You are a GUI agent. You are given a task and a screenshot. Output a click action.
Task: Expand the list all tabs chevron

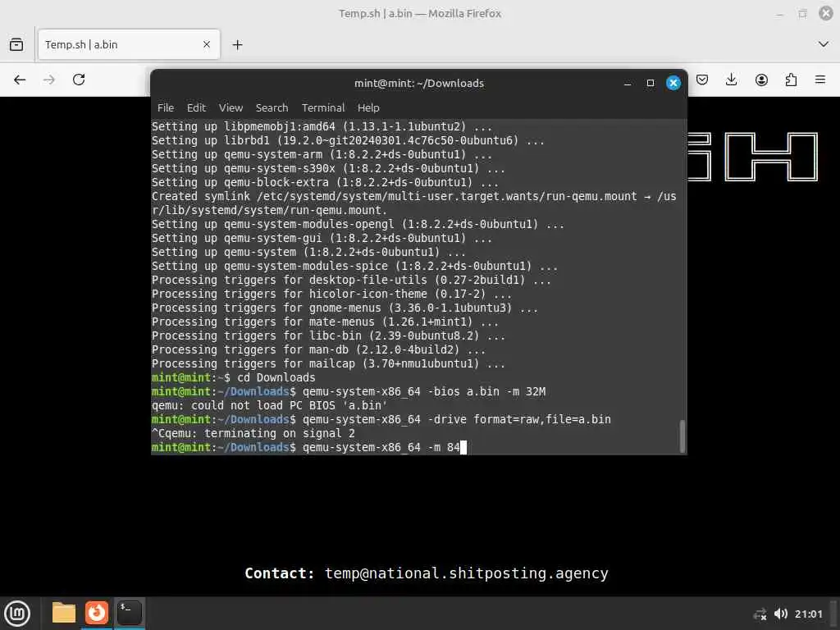(x=824, y=44)
